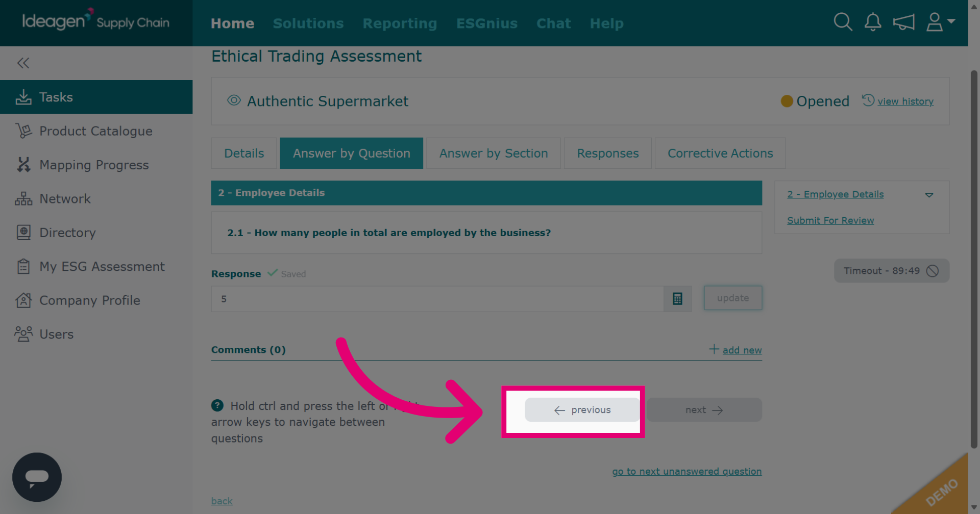This screenshot has width=980, height=514.
Task: Click the back link
Action: 222,501
